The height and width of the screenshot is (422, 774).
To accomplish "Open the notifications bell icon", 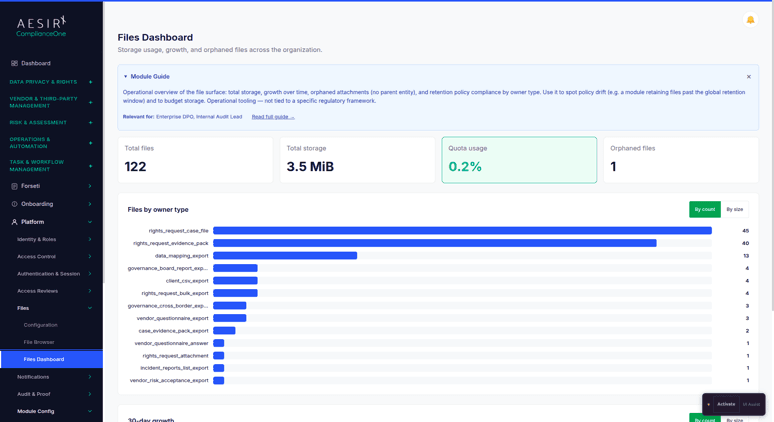I will point(750,20).
